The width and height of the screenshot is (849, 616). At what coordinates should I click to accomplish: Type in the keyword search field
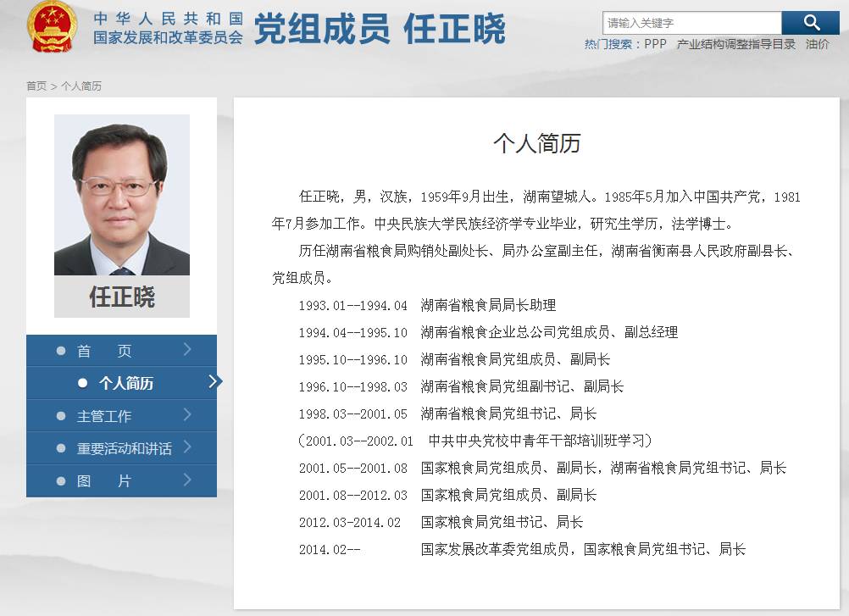tap(691, 23)
